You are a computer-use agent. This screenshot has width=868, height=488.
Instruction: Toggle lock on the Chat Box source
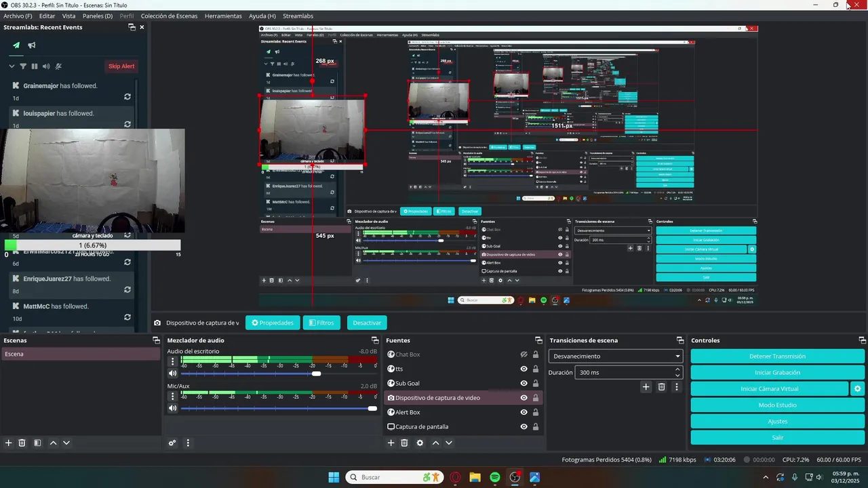pos(536,354)
